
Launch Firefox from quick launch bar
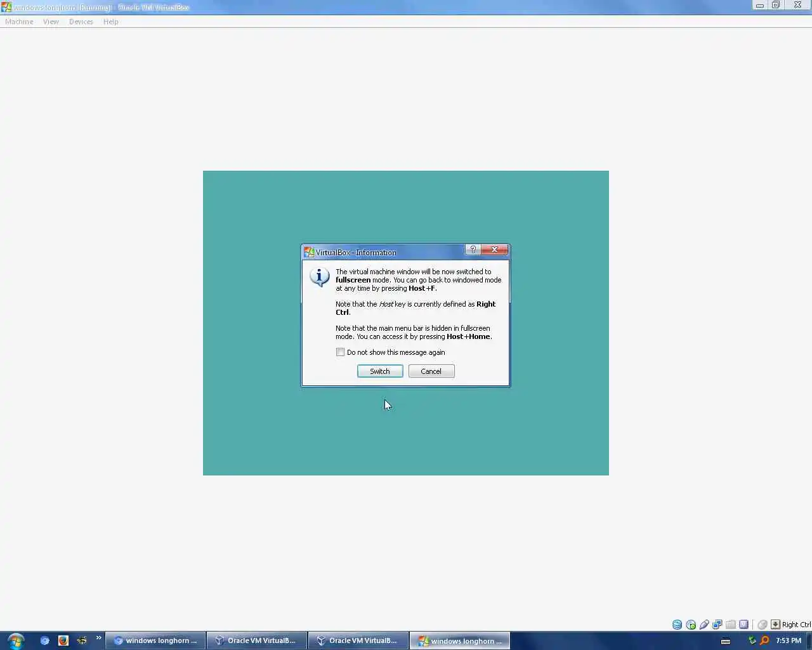[63, 640]
